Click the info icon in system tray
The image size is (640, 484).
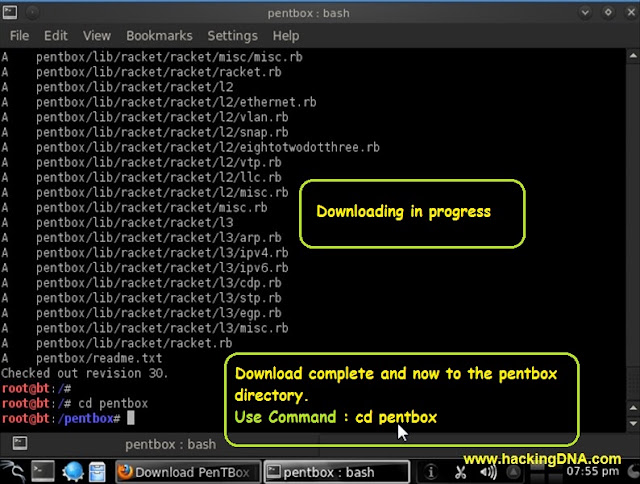(x=430, y=472)
